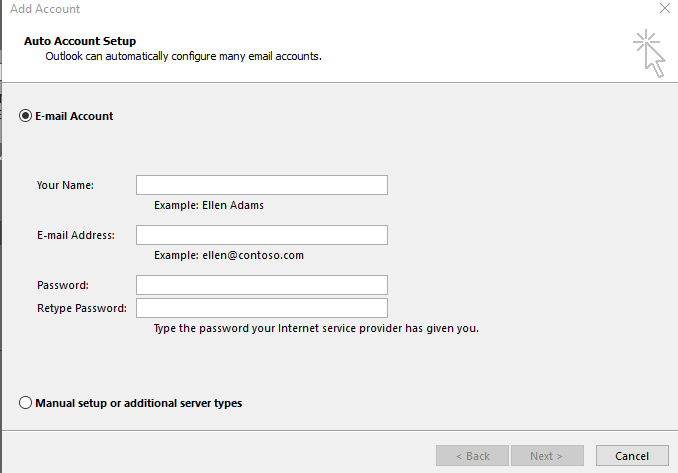The height and width of the screenshot is (473, 678).
Task: Click the 'Example: Ellen Adams' hint text
Action: [209, 205]
